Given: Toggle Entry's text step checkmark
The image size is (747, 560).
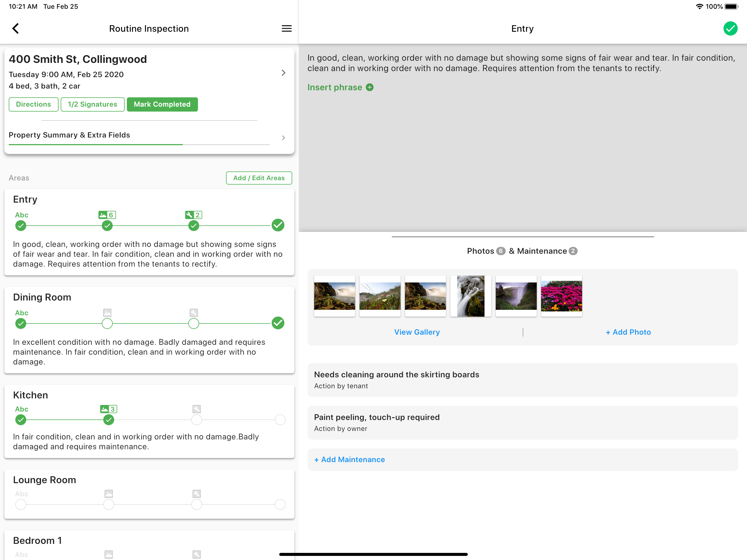Looking at the screenshot, I should click(x=21, y=226).
